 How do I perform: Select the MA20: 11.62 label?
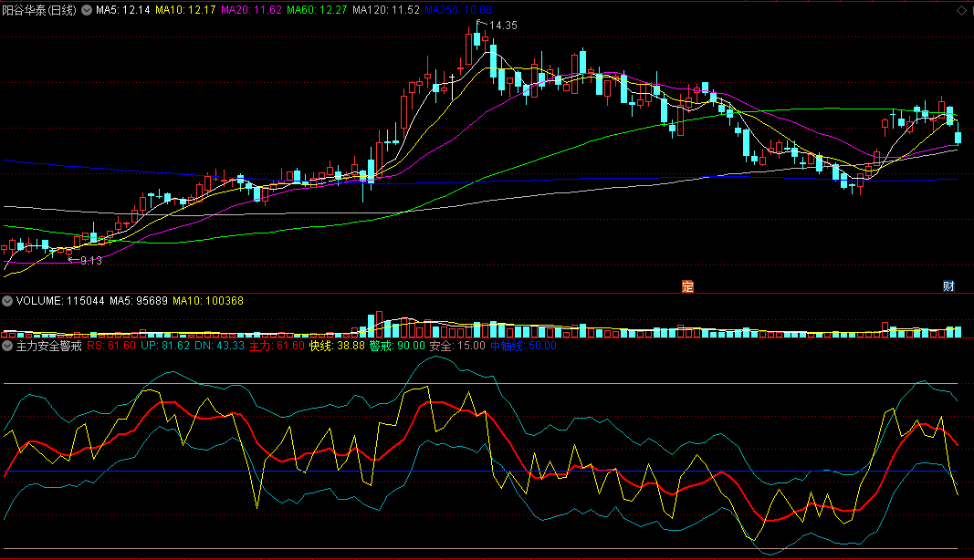(x=251, y=10)
